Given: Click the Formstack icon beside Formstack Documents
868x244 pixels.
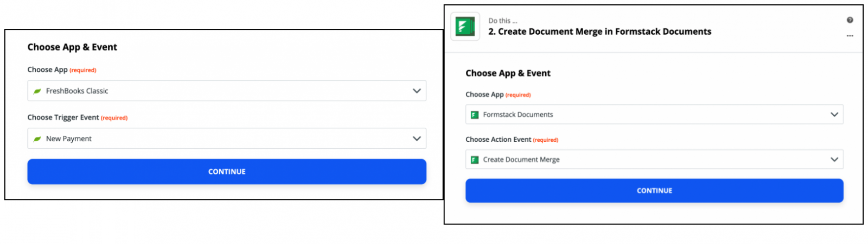Looking at the screenshot, I should [x=475, y=115].
